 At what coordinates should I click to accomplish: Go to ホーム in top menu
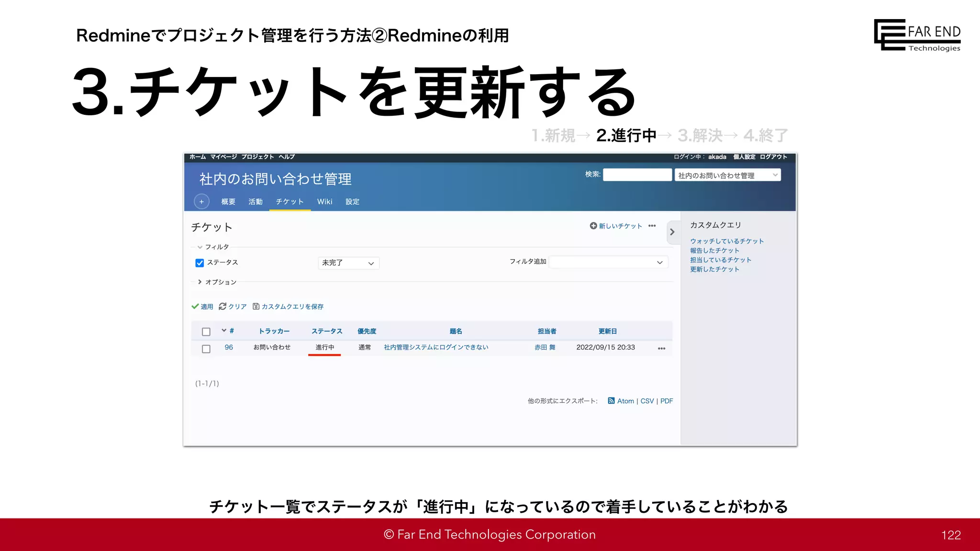[x=198, y=157]
